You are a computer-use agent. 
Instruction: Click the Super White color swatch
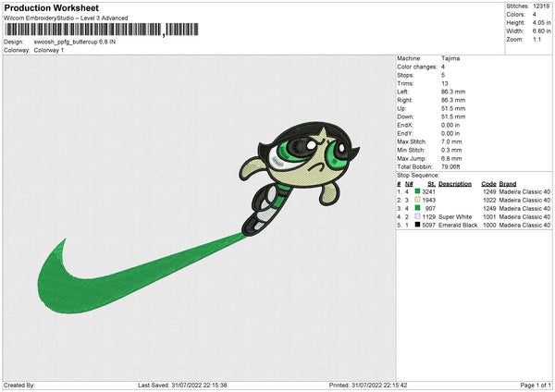tap(417, 216)
